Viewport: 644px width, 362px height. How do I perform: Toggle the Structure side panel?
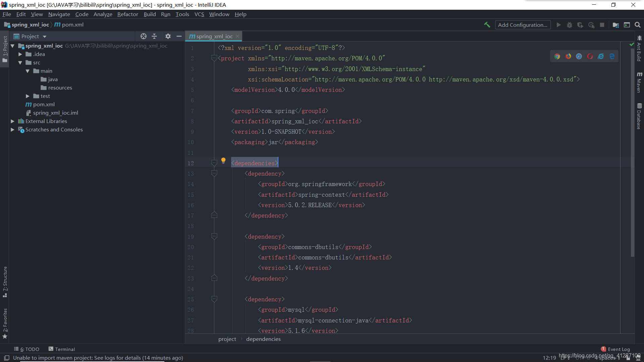click(x=5, y=282)
